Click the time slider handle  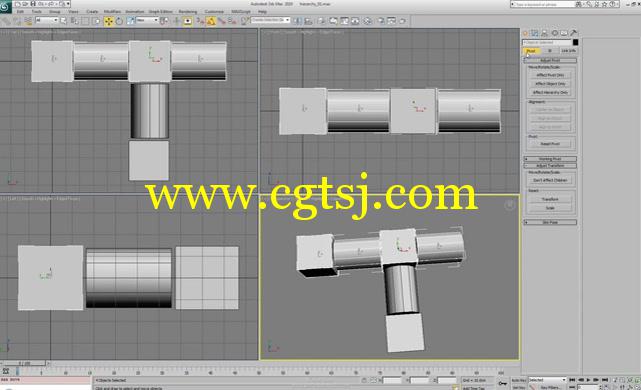25,363
